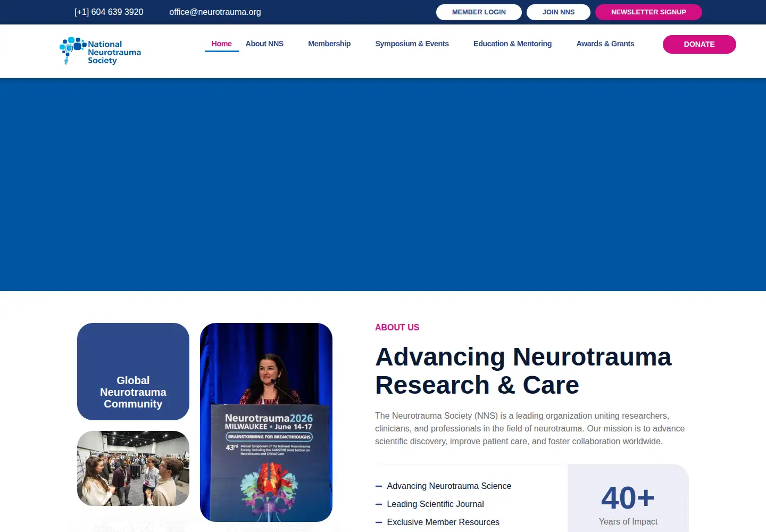
Task: Select the Exclusive Member Resources item
Action: (x=437, y=522)
